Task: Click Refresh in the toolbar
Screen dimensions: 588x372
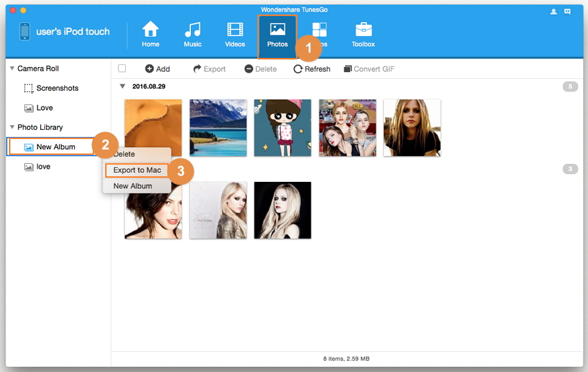Action: (x=312, y=69)
